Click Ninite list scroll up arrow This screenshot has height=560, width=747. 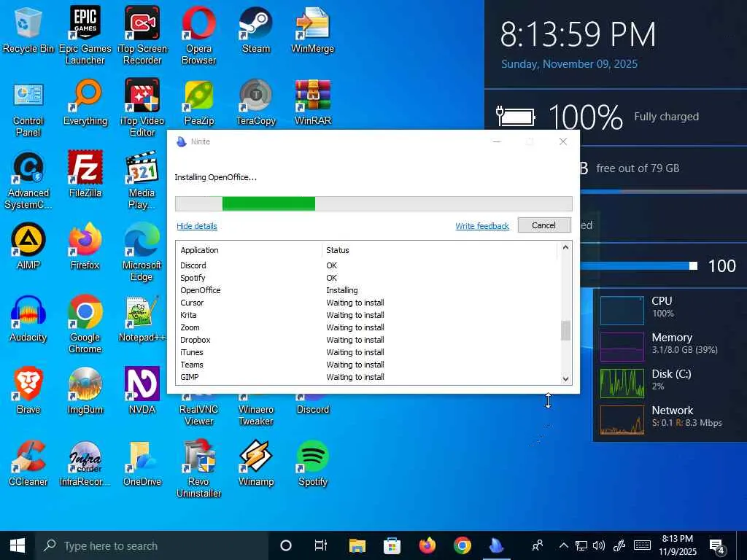click(565, 247)
